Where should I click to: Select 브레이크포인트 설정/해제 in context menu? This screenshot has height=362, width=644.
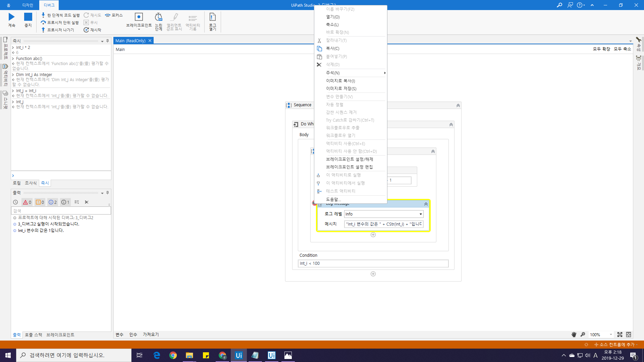[x=349, y=159]
